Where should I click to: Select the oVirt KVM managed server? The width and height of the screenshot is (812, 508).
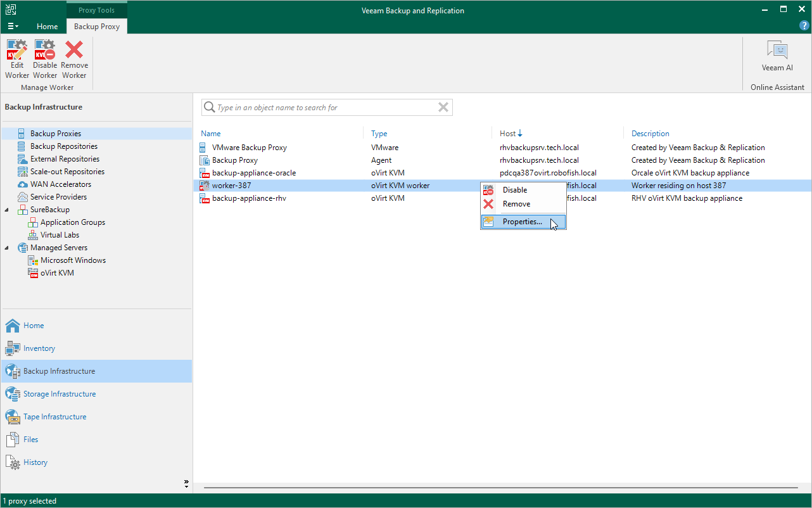pyautogui.click(x=57, y=273)
